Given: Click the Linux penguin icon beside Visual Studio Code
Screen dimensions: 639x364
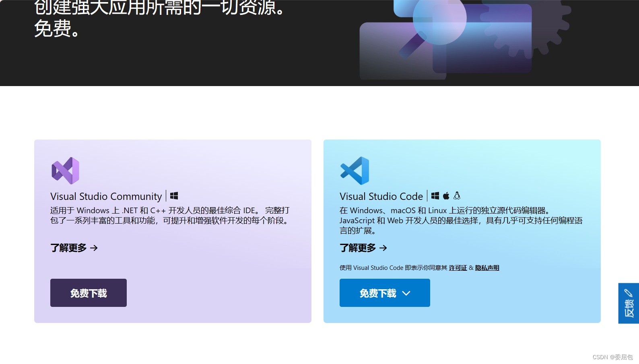Looking at the screenshot, I should click(x=457, y=196).
